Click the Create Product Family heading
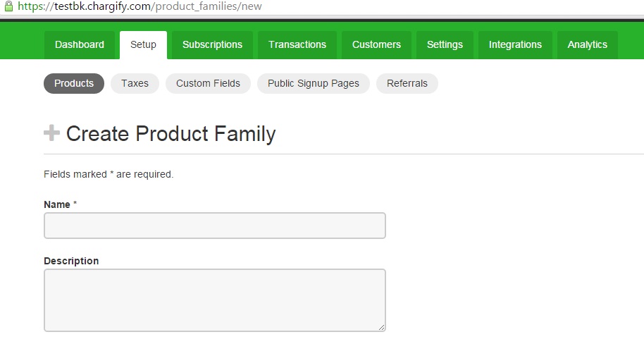644x344 pixels. pyautogui.click(x=171, y=133)
